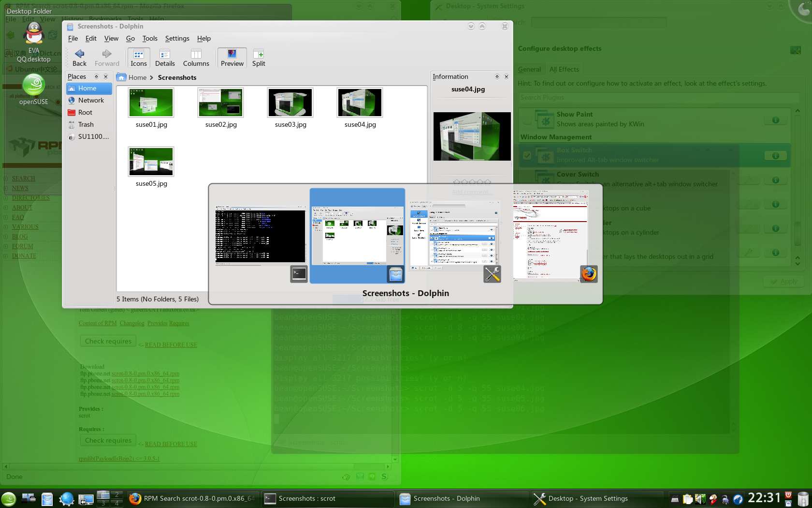Click the Forward arrow in Dolphin
This screenshot has height=508, width=812.
(x=107, y=58)
